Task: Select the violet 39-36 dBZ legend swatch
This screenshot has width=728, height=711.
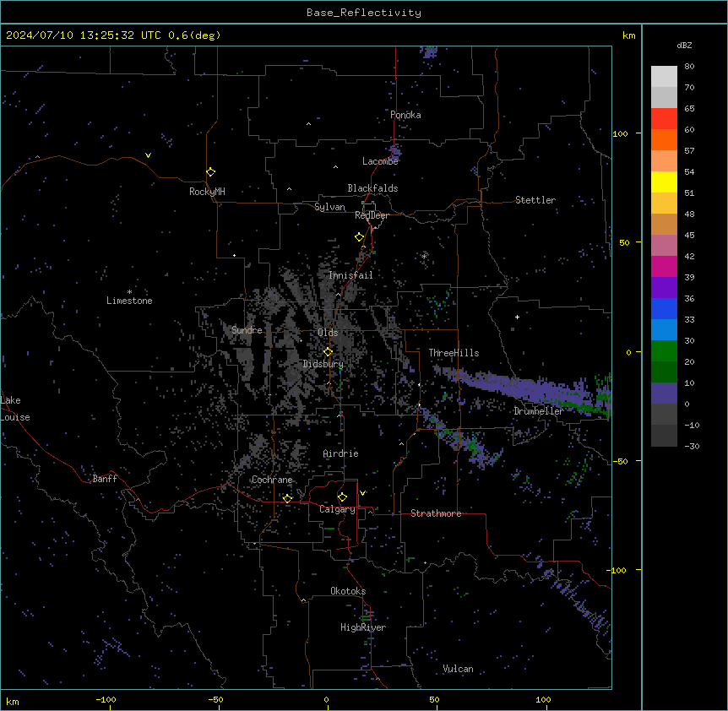Action: [x=664, y=288]
